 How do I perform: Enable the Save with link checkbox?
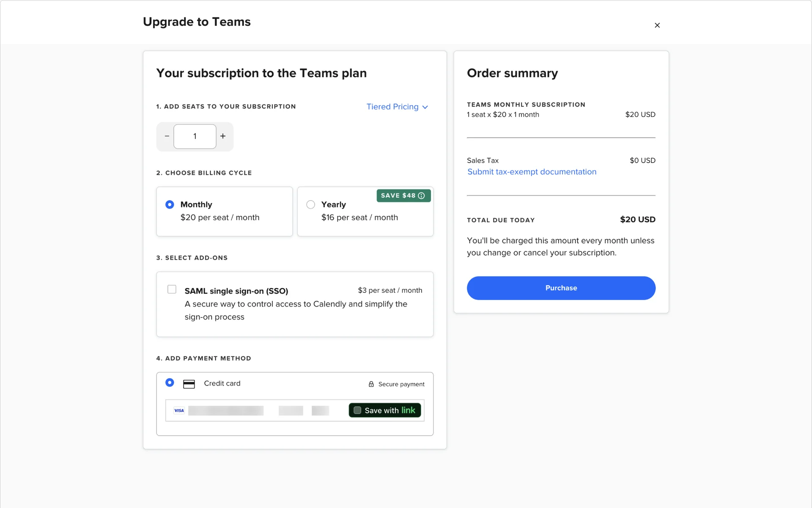(x=357, y=410)
